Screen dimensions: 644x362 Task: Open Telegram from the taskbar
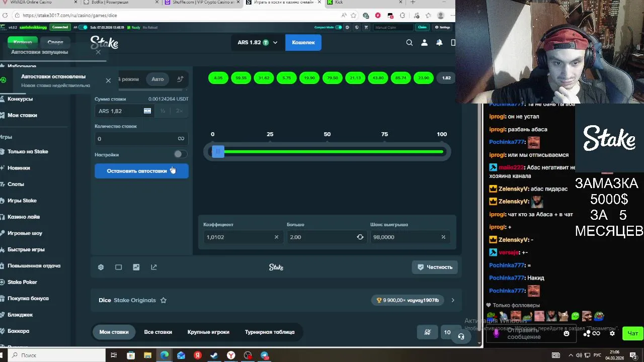[264, 355]
